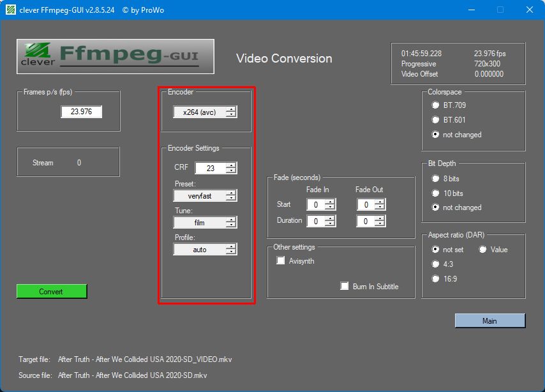Click the 23.976 fps info text
The image size is (545, 392).
point(489,54)
